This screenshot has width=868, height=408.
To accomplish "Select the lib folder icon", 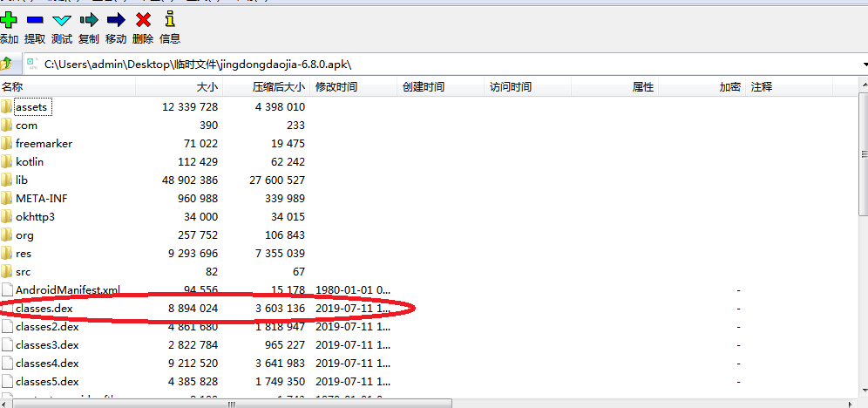I will (x=7, y=180).
